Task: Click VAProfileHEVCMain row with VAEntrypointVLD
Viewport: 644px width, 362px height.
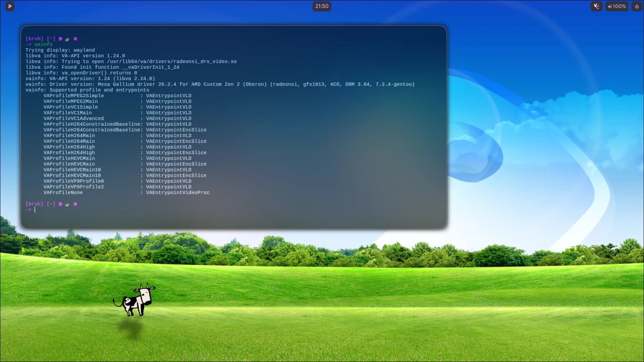Action: click(117, 158)
